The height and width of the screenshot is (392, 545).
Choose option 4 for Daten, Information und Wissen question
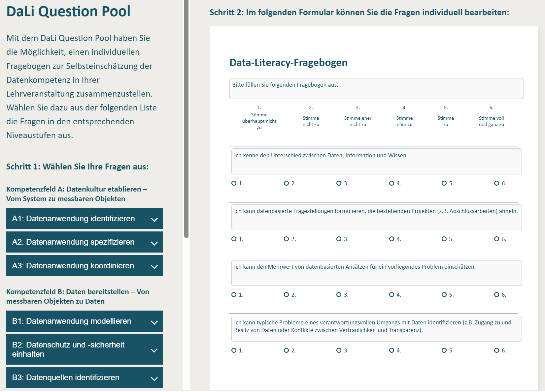[392, 183]
